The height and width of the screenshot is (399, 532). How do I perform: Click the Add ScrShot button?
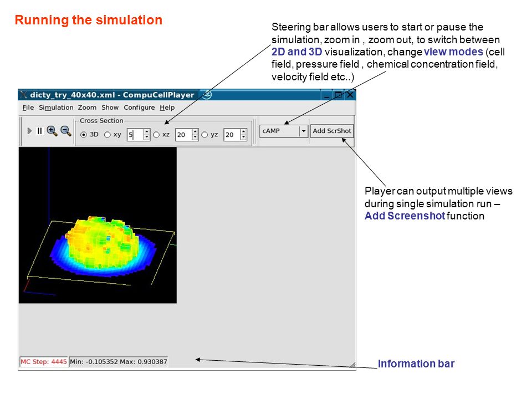click(x=331, y=131)
